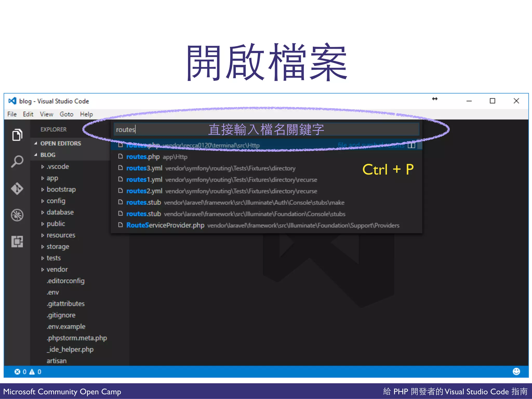Expand the config folder
The image size is (532, 399).
pyautogui.click(x=70, y=201)
